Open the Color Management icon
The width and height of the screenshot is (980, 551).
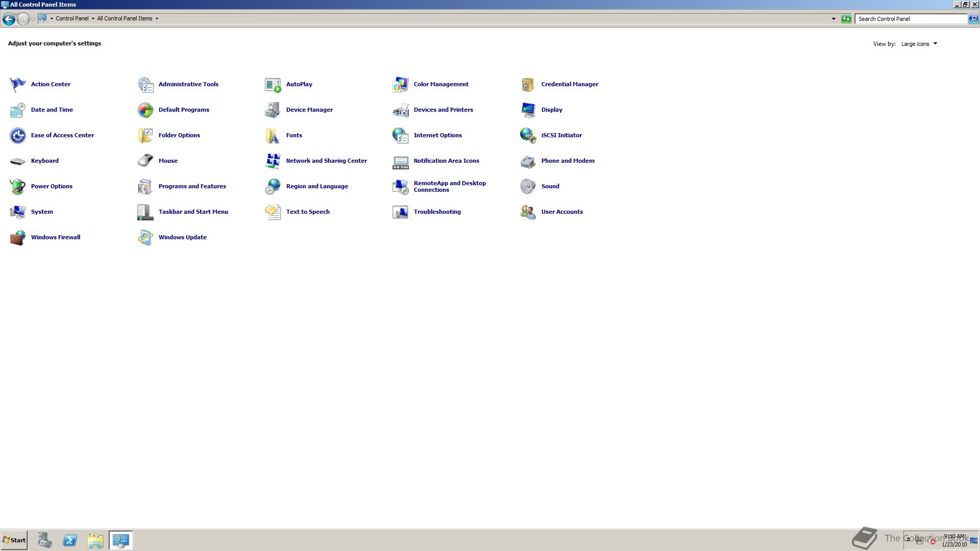(401, 85)
